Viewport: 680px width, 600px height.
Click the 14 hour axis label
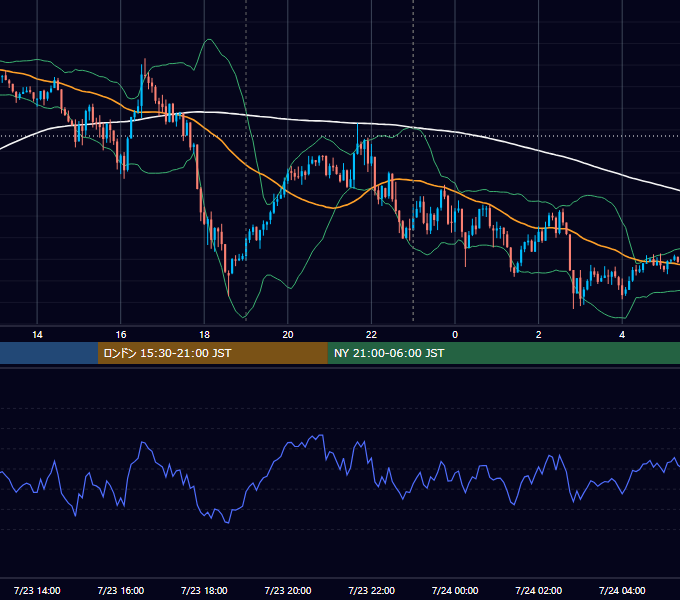tap(37, 335)
